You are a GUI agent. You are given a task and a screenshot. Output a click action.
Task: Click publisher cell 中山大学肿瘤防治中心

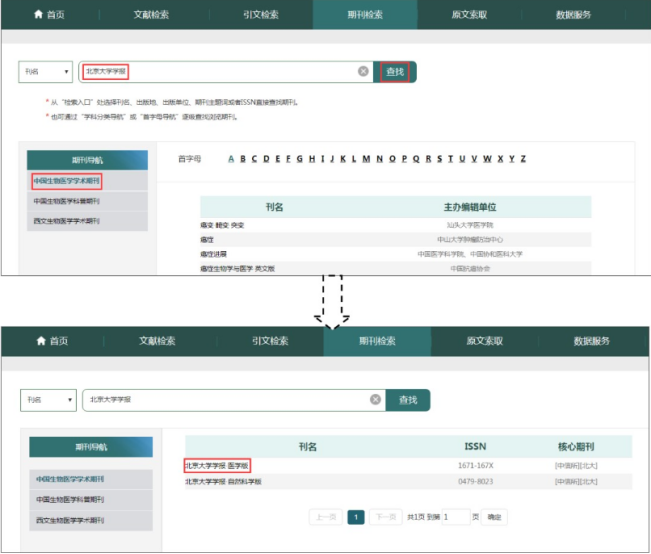[x=470, y=240]
